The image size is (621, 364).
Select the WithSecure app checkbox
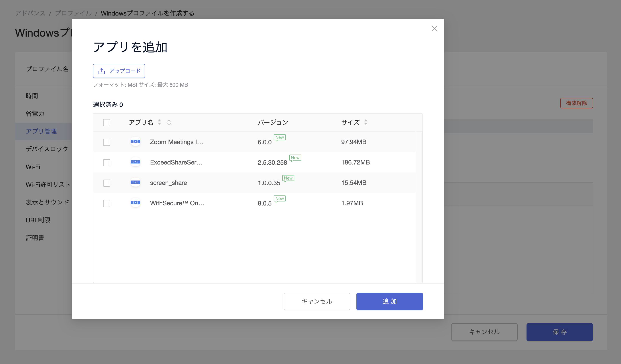[106, 204]
